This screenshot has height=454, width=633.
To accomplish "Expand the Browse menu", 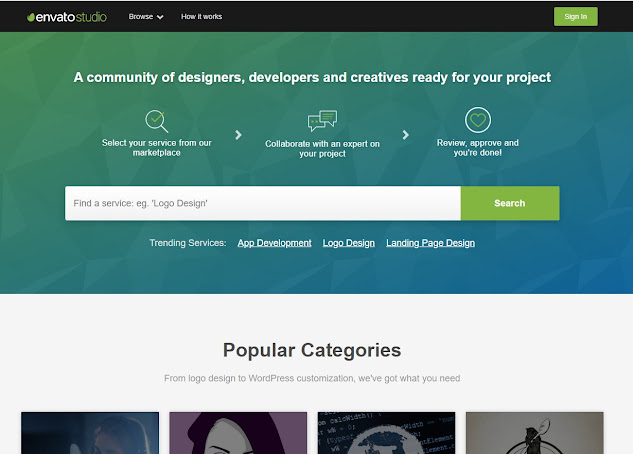I will [146, 17].
